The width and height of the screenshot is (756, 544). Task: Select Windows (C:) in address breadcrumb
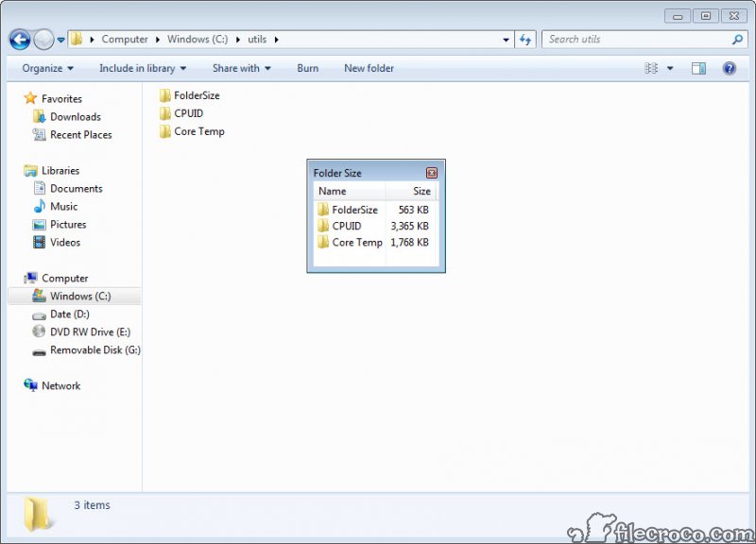tap(198, 39)
